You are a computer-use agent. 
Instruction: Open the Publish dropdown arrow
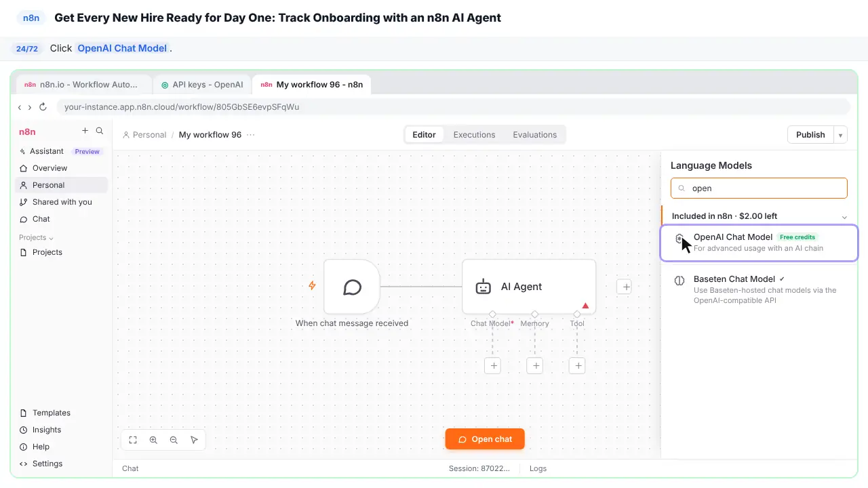tap(840, 135)
